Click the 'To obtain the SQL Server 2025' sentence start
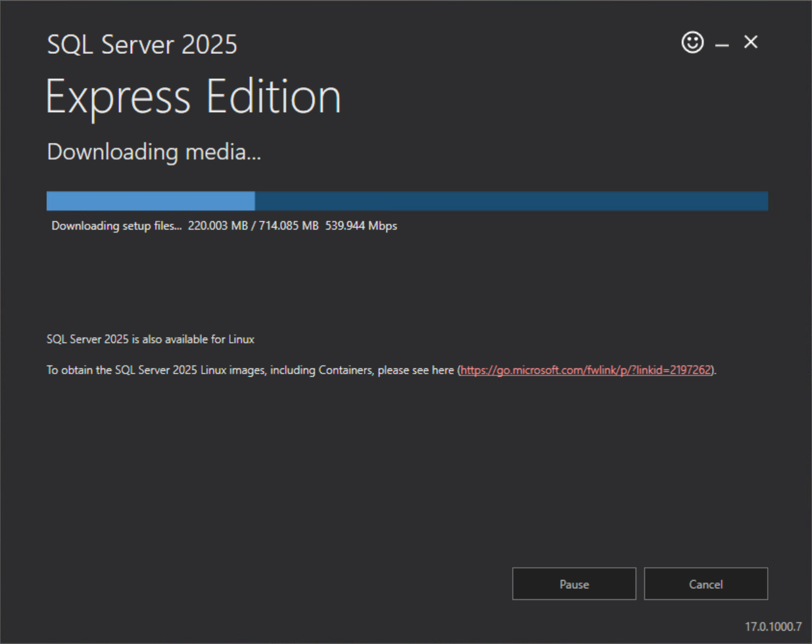The image size is (812, 644). 122,370
